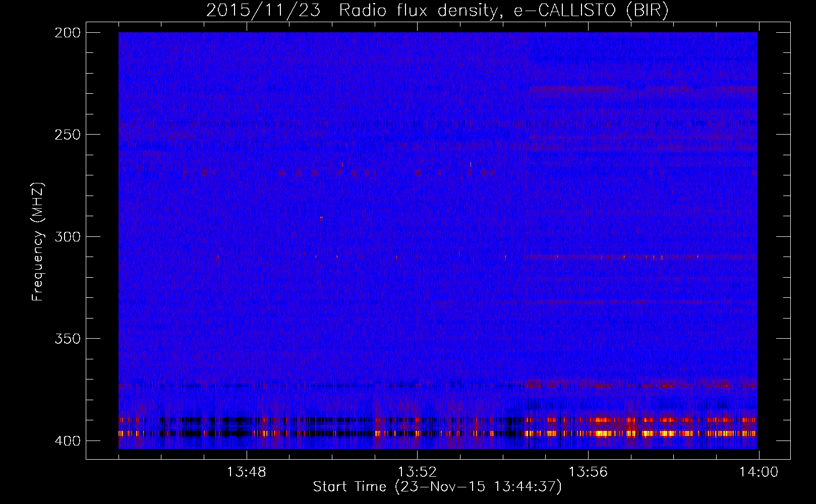The image size is (816, 504).
Task: Select the "Frequency (MHZ)" y-axis label
Action: pos(38,242)
